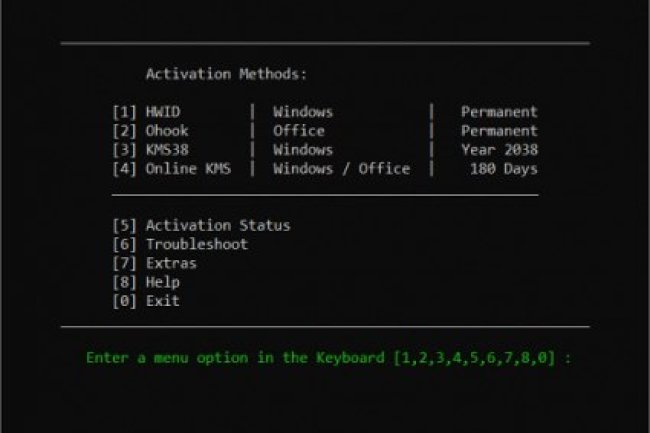Viewport: 650px width, 433px height.
Task: Click the Windows / Office product text
Action: (x=341, y=169)
